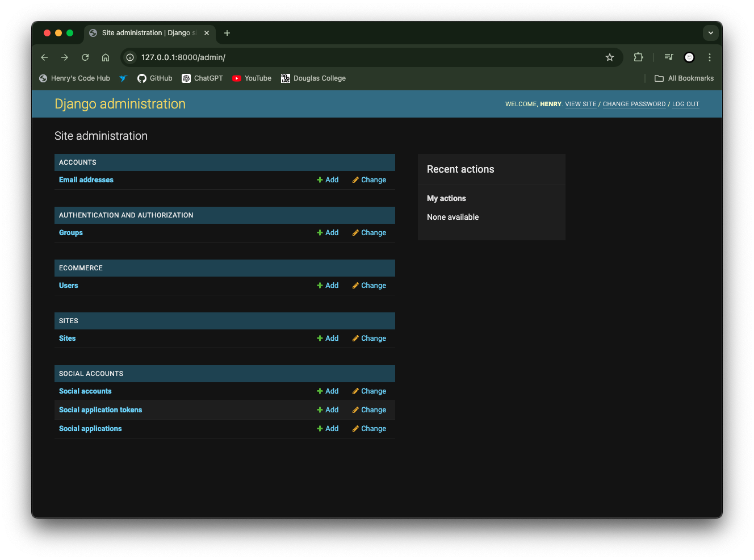The width and height of the screenshot is (754, 560).
Task: Open the GitHub bookmark
Action: click(x=155, y=78)
